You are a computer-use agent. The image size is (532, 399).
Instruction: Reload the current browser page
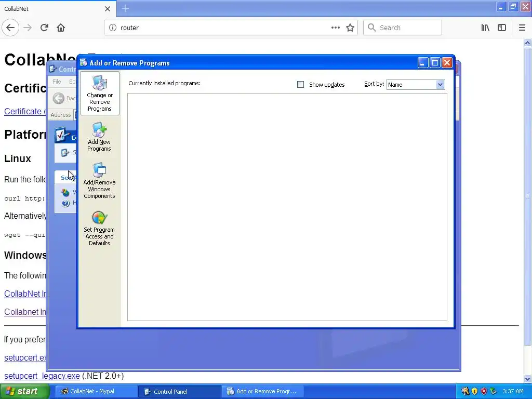pyautogui.click(x=45, y=28)
